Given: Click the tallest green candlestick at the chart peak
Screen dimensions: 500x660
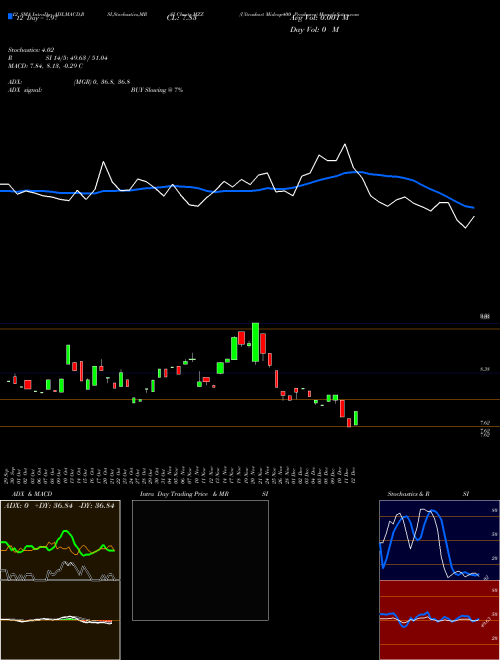Looking at the screenshot, I should pyautogui.click(x=255, y=342).
